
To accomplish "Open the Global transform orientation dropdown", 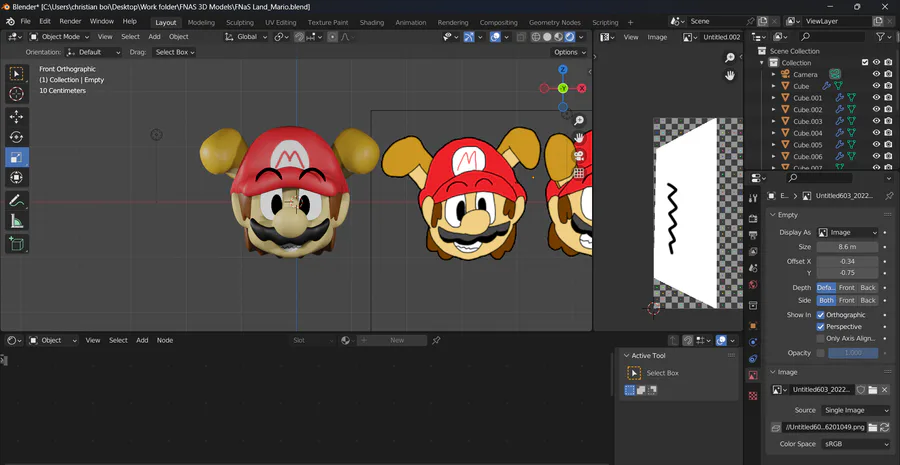I will [246, 37].
